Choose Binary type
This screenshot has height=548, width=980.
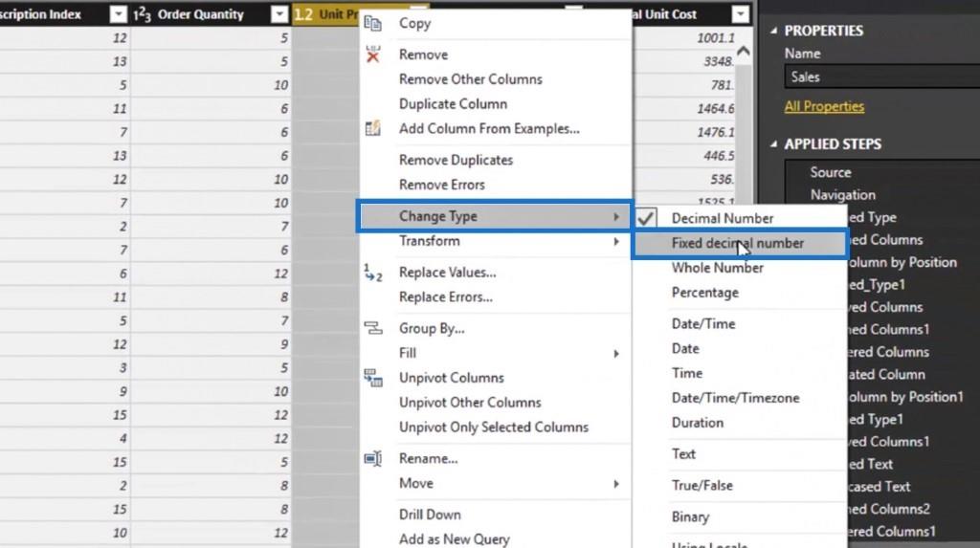pyautogui.click(x=690, y=516)
